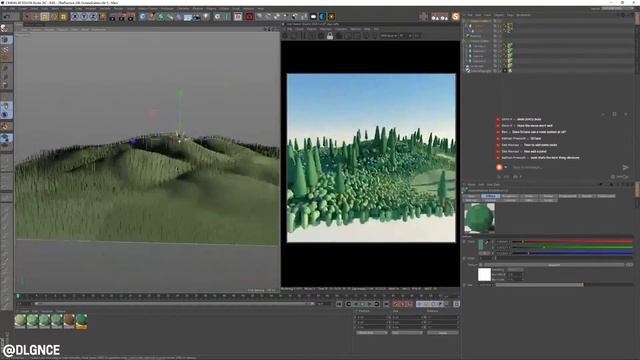The height and width of the screenshot is (360, 640).
Task: Click the green color swatch in material editor
Action: point(481,244)
